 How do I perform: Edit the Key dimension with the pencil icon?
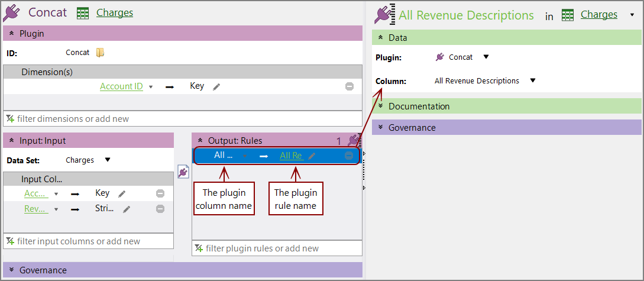coord(216,87)
